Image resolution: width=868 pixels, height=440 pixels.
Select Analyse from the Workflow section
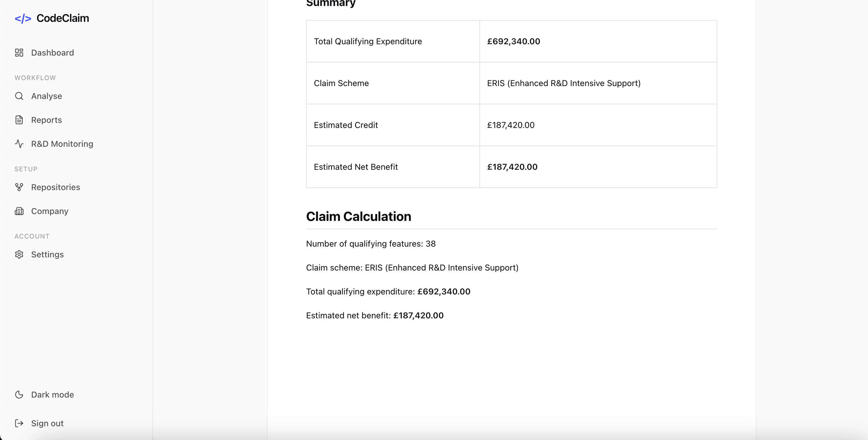point(47,96)
